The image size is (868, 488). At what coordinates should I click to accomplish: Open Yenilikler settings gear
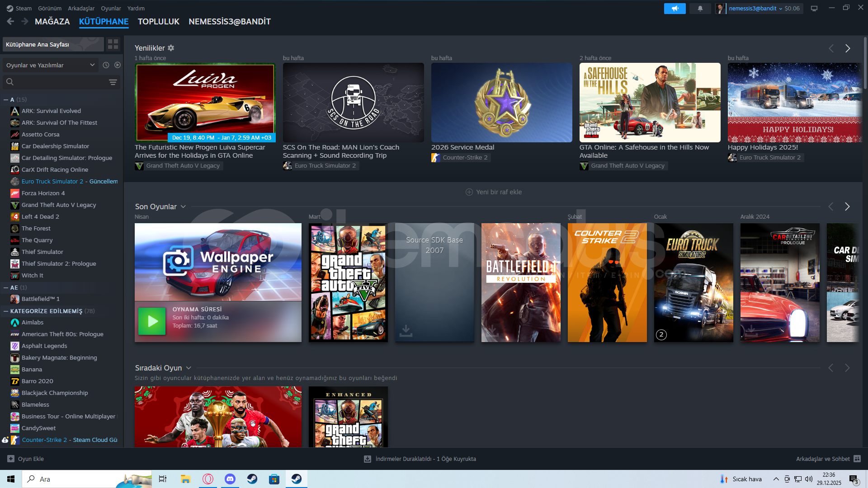pyautogui.click(x=171, y=48)
